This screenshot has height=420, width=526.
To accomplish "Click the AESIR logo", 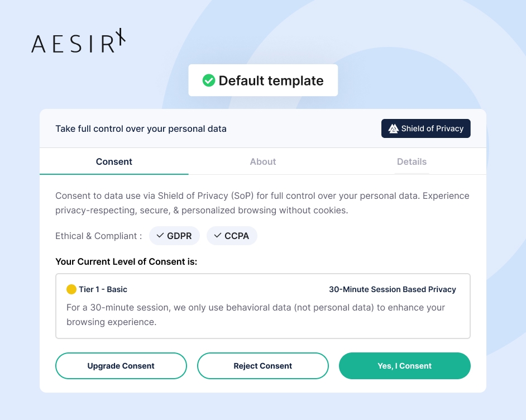I will (79, 41).
